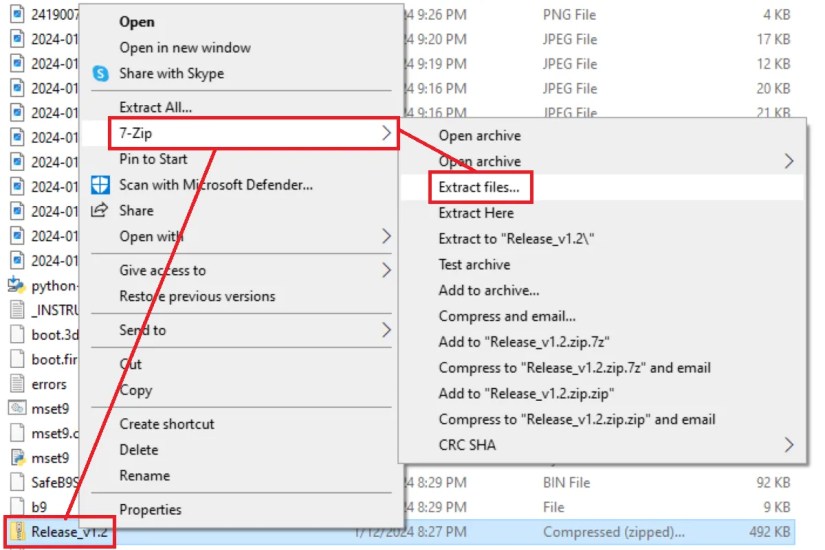Click the 492 KB size cell

pos(770,532)
